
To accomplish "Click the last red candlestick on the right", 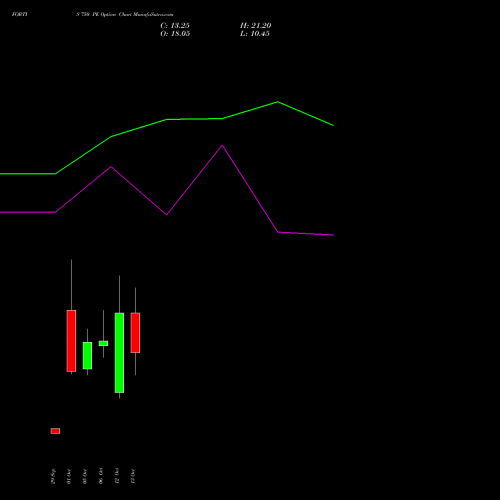I will 135,333.
